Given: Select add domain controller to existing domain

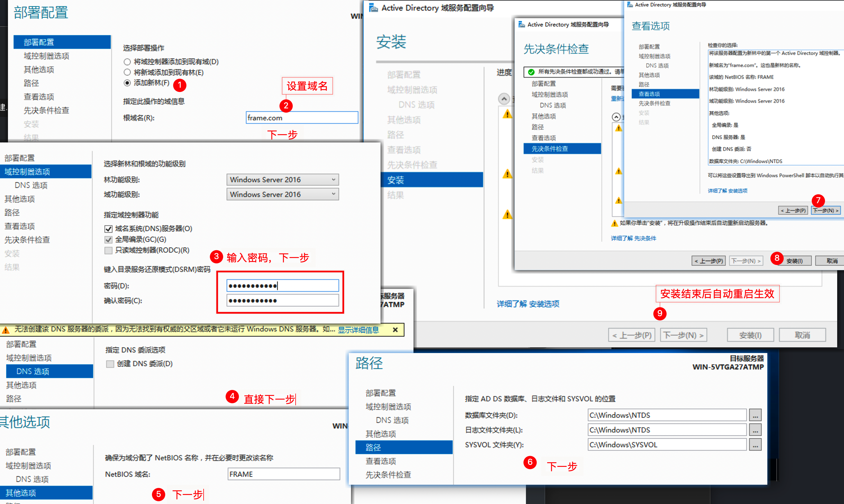Looking at the screenshot, I should click(127, 62).
